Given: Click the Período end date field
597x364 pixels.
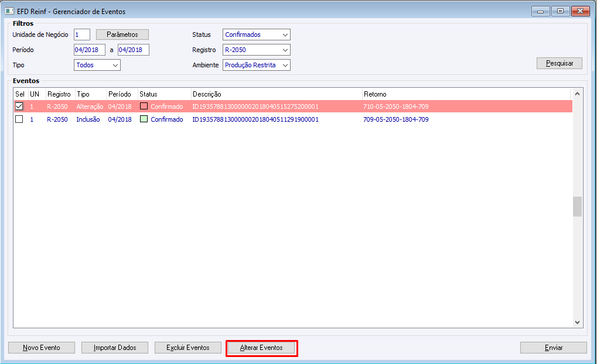Looking at the screenshot, I should coord(133,50).
